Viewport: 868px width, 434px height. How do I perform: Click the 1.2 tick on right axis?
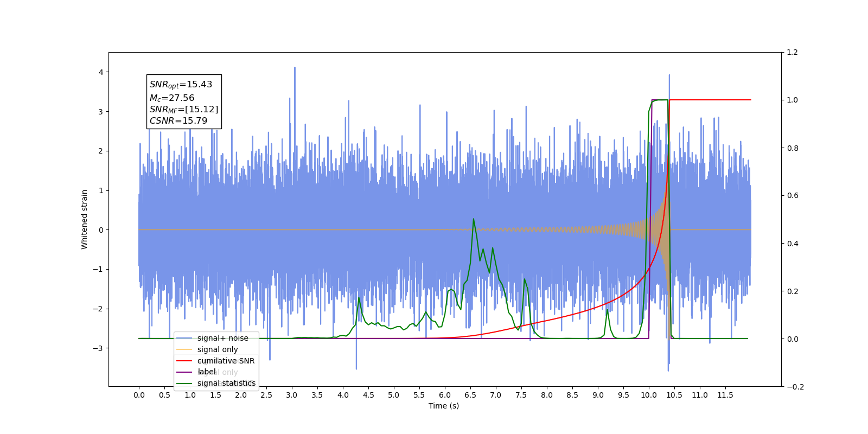pyautogui.click(x=792, y=53)
